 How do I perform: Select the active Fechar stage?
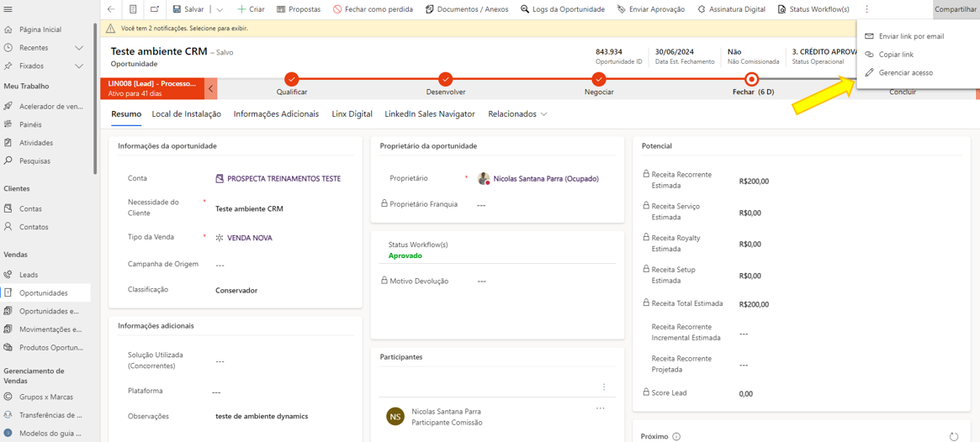coord(753,79)
